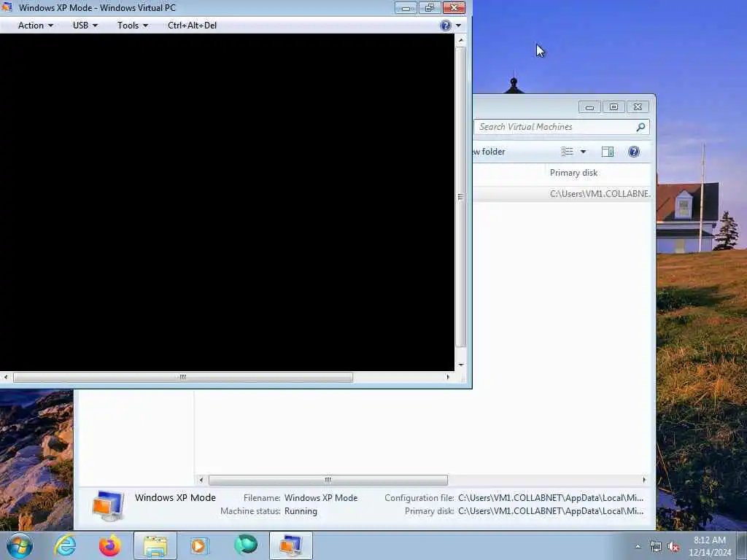Click the Virtual PC title bar icon
Screen dimensions: 747x560
click(7, 7)
